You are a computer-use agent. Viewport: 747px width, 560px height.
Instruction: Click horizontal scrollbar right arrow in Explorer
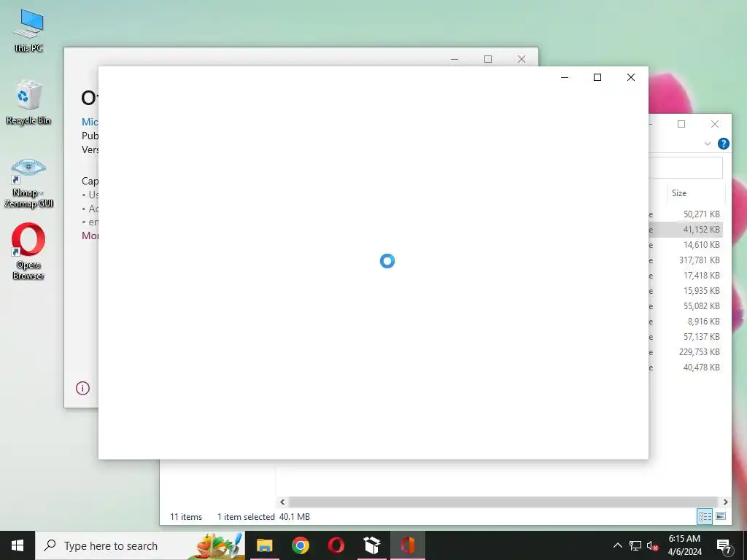(725, 502)
